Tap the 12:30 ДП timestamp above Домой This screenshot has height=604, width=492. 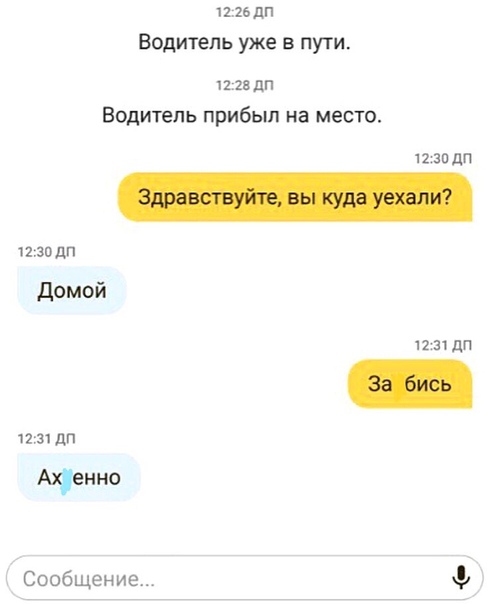[47, 252]
